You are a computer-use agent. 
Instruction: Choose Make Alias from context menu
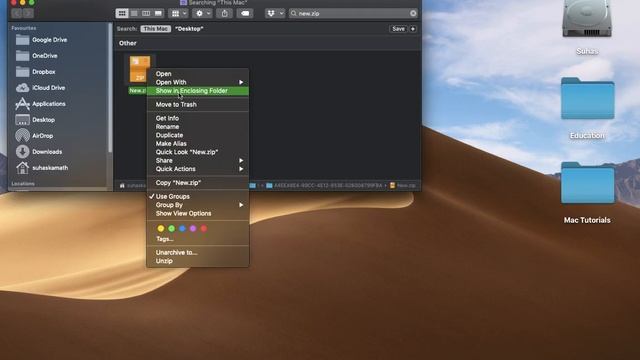198,144
